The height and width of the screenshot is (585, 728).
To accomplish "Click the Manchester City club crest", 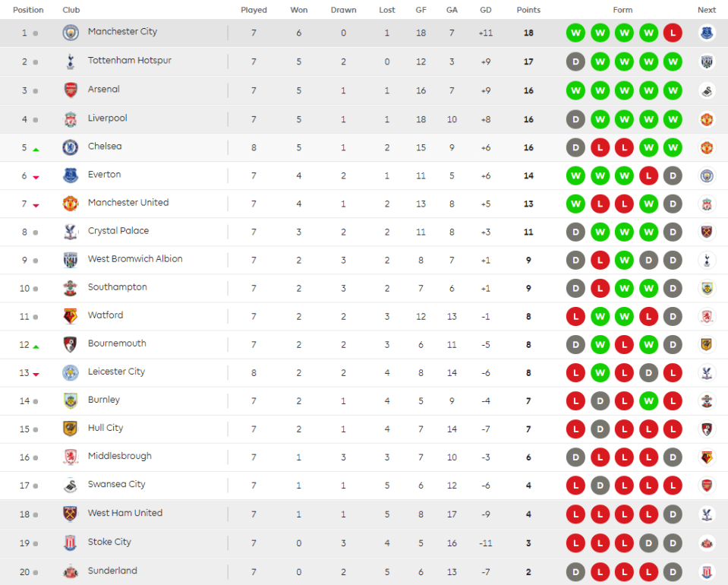I will coord(71,33).
